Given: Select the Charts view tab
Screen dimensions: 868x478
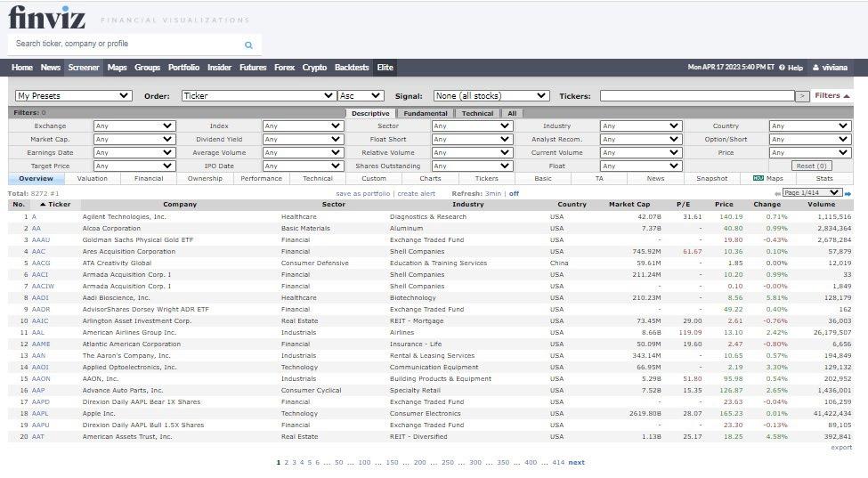Looking at the screenshot, I should 430,179.
